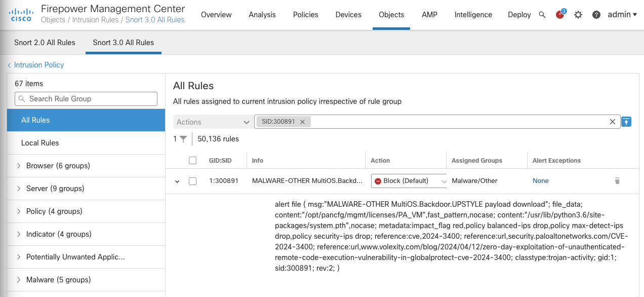Switch to the Snort 2.0 All Rules tab
Viewport: 644px width, 297px height.
[44, 43]
